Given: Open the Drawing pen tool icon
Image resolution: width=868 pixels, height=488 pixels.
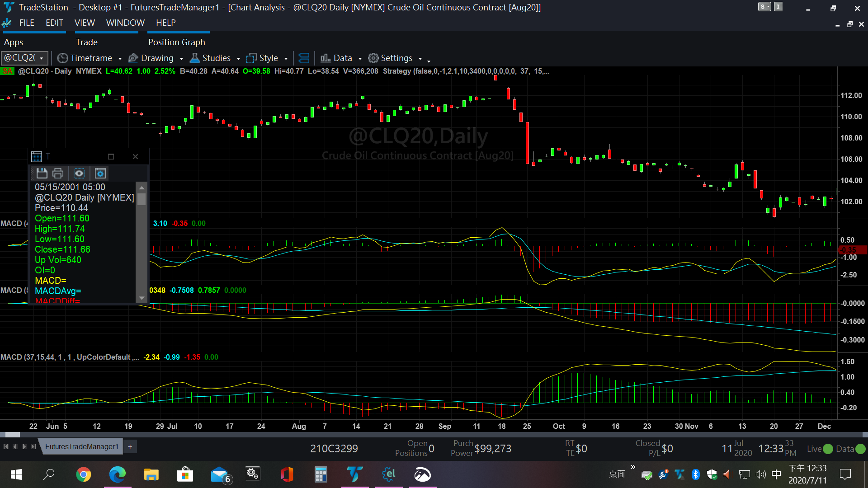Looking at the screenshot, I should click(x=133, y=58).
